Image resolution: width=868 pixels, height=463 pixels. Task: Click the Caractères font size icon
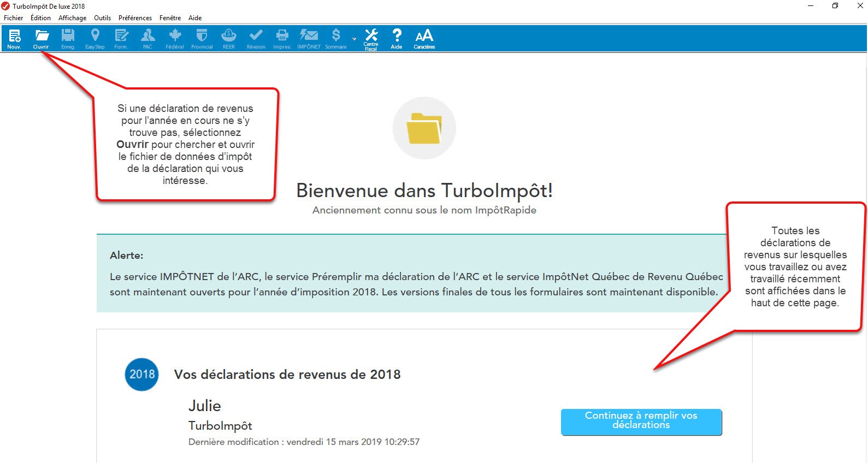tap(424, 39)
